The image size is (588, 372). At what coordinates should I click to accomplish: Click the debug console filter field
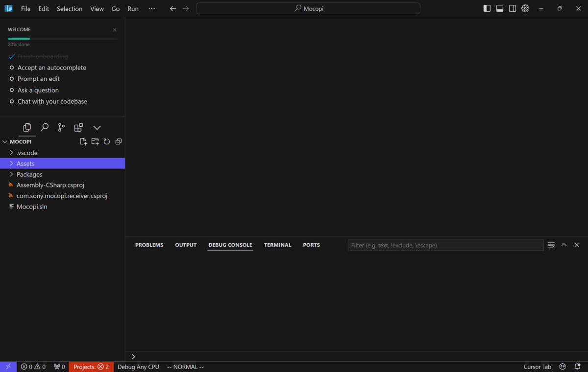445,245
